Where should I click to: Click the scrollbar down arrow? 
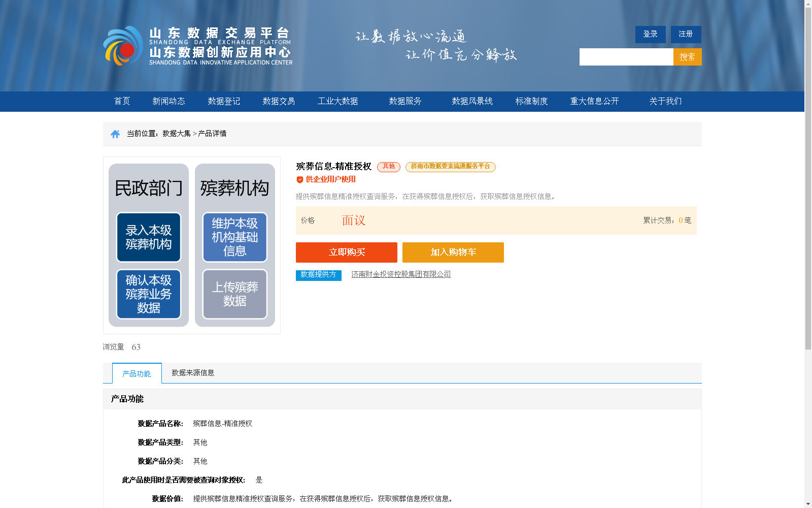(808, 504)
